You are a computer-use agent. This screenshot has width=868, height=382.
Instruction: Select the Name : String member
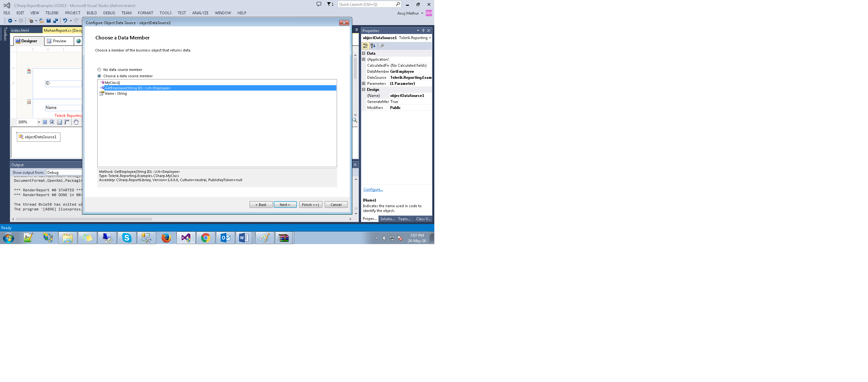(x=116, y=94)
